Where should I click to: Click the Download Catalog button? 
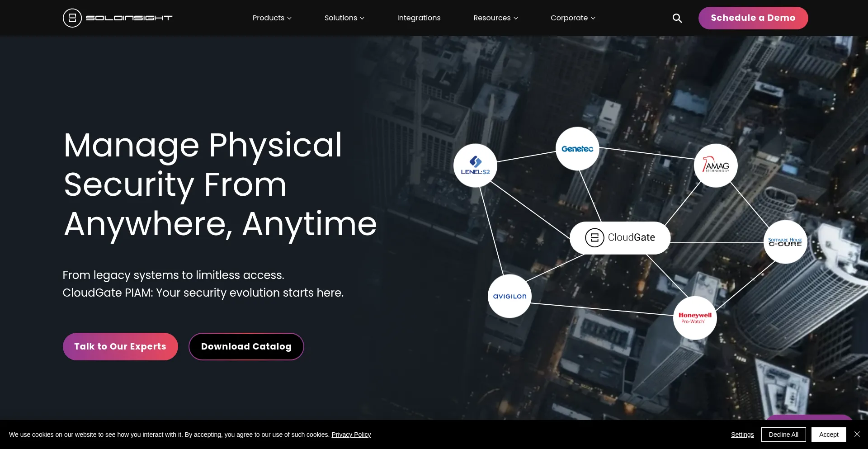[246, 347]
